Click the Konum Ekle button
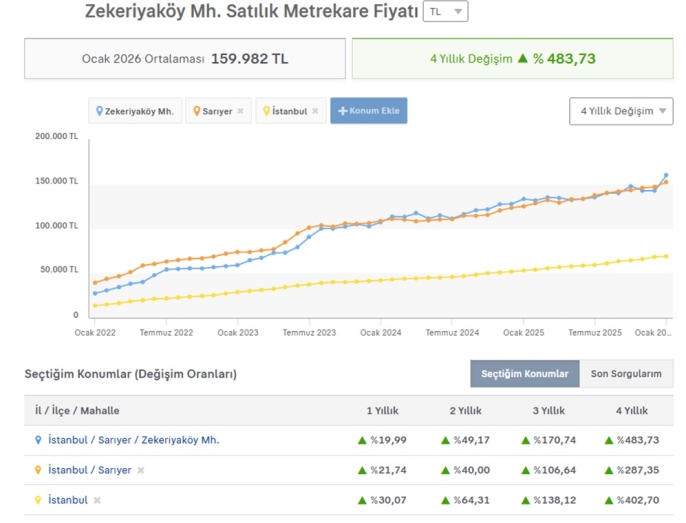The height and width of the screenshot is (523, 686). tap(368, 111)
